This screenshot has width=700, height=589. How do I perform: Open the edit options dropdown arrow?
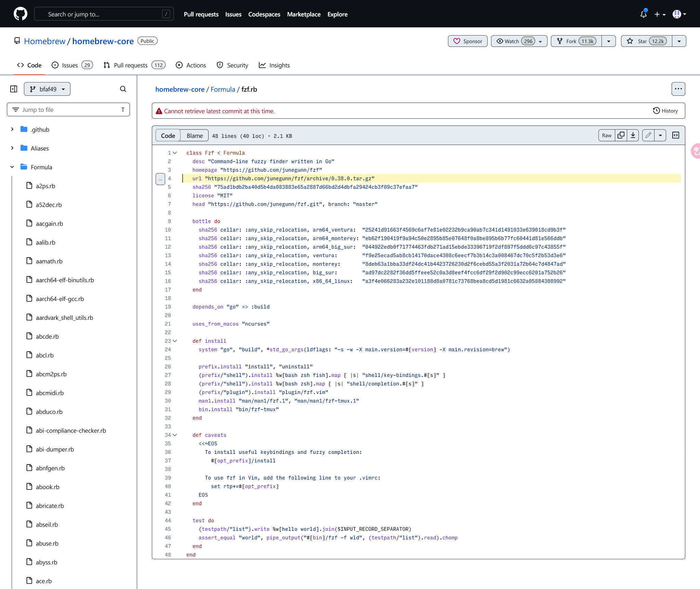(660, 135)
